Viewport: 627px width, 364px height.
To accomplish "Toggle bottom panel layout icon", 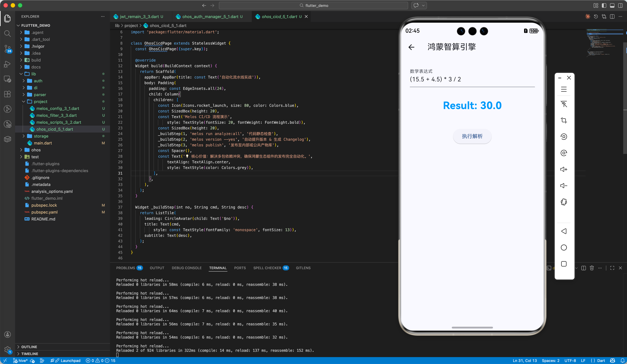I will pyautogui.click(x=612, y=5).
